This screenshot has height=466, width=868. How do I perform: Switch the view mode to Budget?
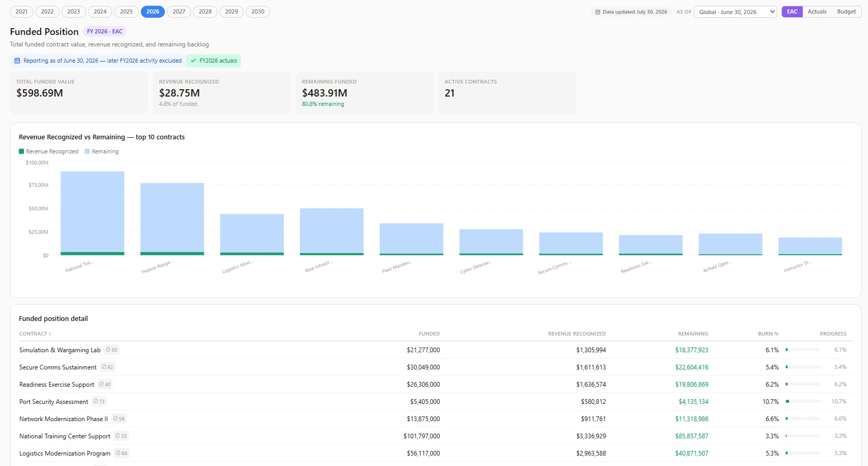pos(846,11)
